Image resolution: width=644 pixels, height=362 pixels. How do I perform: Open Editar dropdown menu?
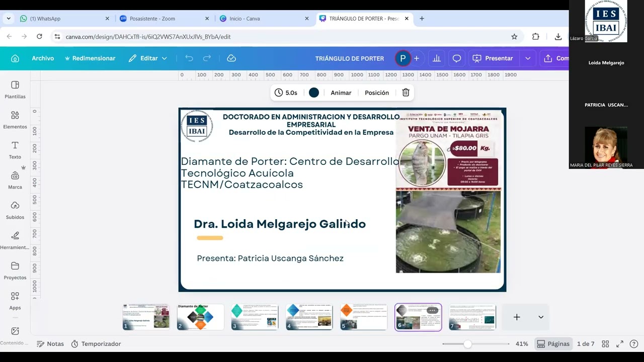[x=147, y=58]
